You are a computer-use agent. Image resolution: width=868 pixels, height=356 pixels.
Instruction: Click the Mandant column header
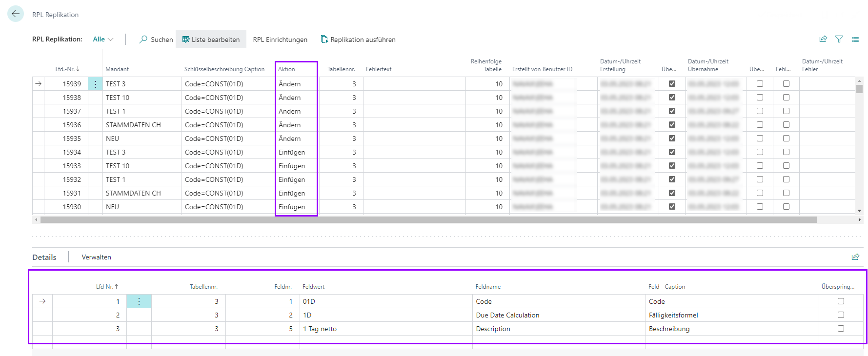point(117,69)
